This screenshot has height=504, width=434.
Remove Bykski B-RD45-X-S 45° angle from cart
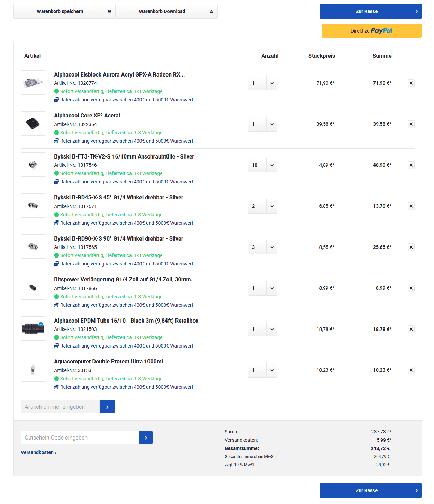[411, 206]
